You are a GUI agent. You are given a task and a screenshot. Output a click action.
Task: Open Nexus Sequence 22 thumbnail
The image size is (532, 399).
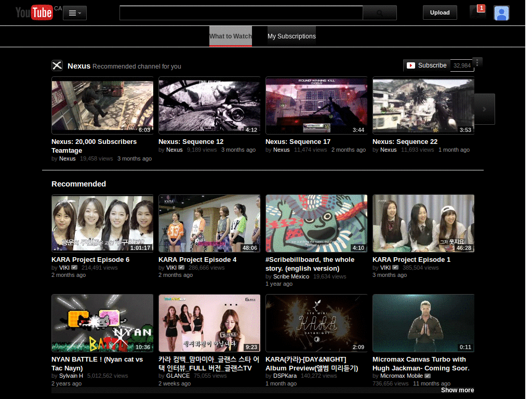coord(423,105)
